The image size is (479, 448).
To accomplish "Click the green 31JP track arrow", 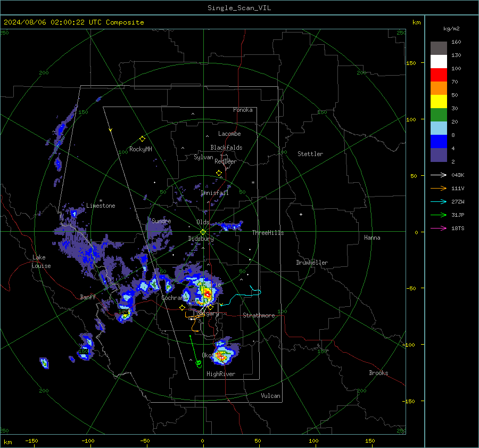I will point(439,215).
